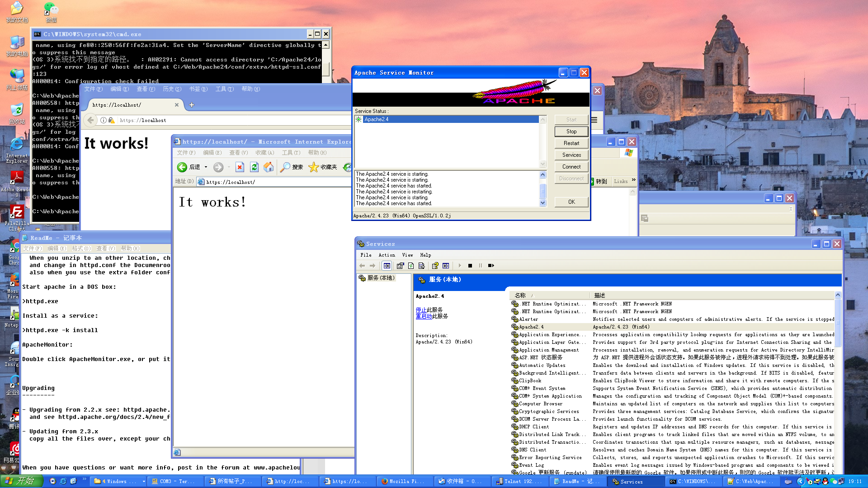The image size is (868, 488).
Task: Close the https://localhost/ Firefox tab
Action: [x=177, y=105]
